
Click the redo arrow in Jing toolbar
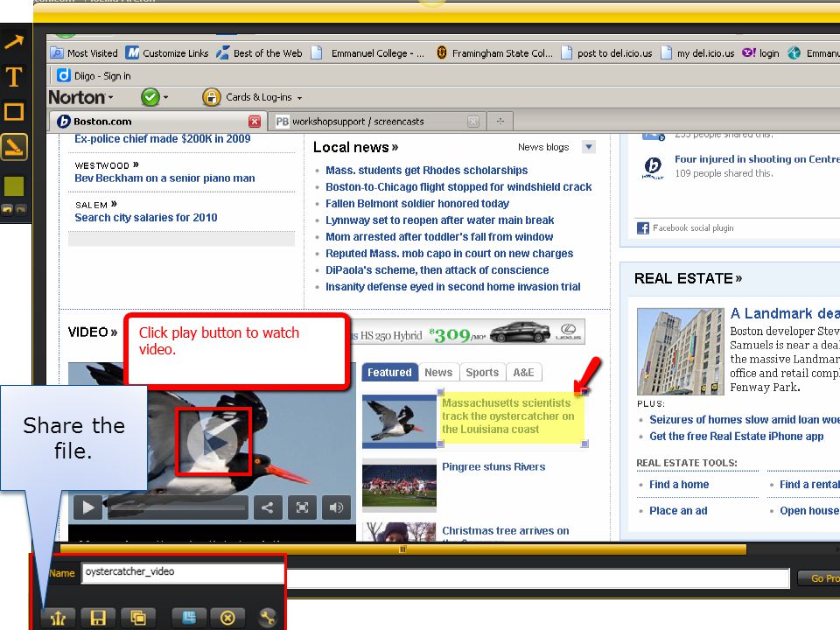[x=20, y=209]
